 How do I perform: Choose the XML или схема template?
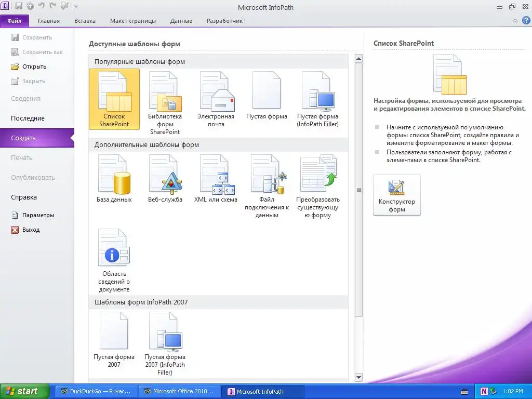coord(216,179)
